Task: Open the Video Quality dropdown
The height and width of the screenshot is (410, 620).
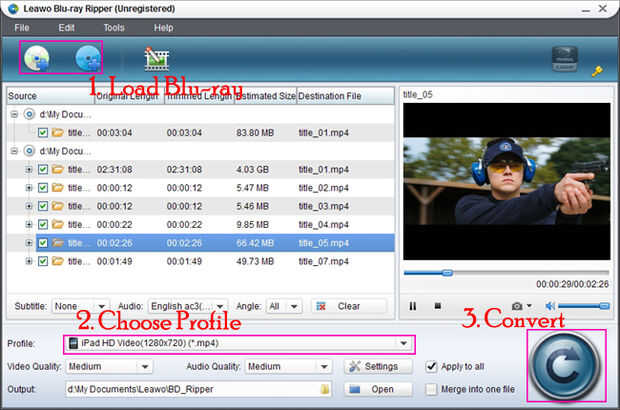Action: tap(145, 367)
